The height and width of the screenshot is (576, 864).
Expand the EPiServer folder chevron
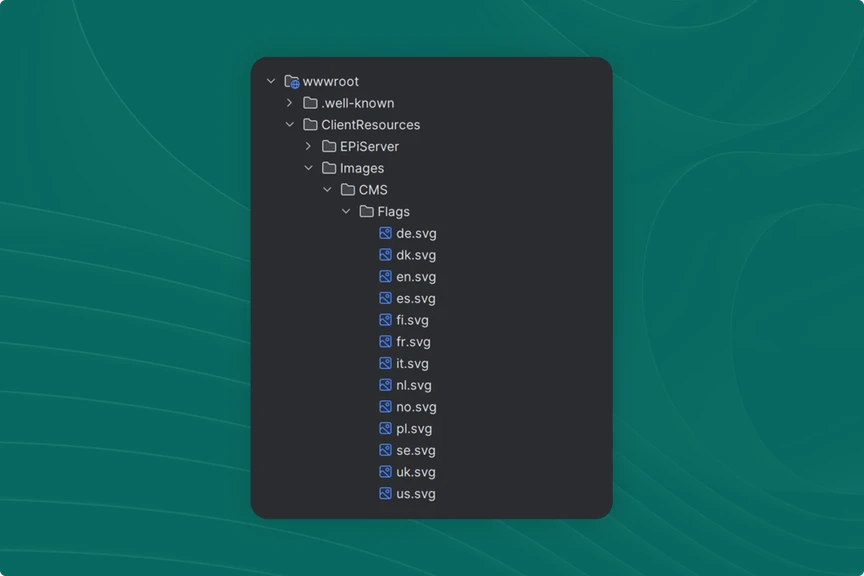tap(309, 147)
